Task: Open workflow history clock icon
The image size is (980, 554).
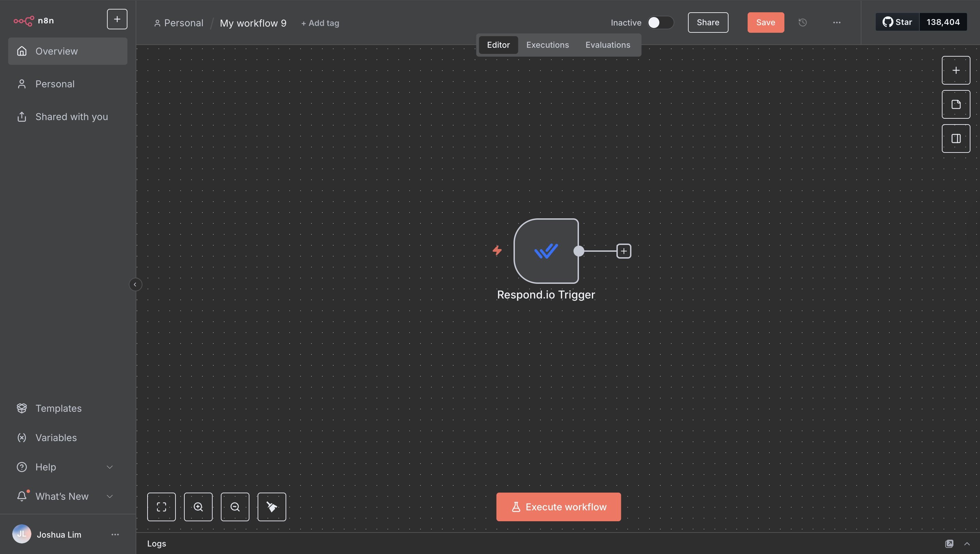Action: pos(802,23)
